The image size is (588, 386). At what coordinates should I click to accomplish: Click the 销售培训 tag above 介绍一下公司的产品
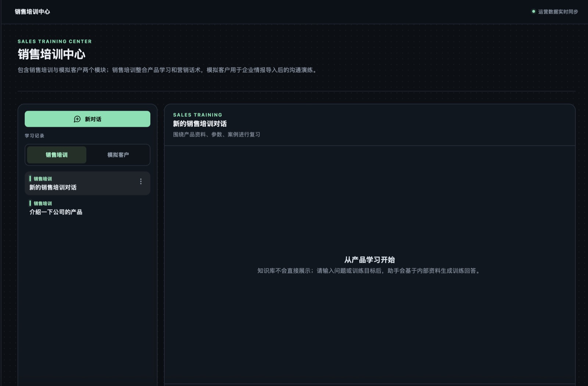click(43, 203)
